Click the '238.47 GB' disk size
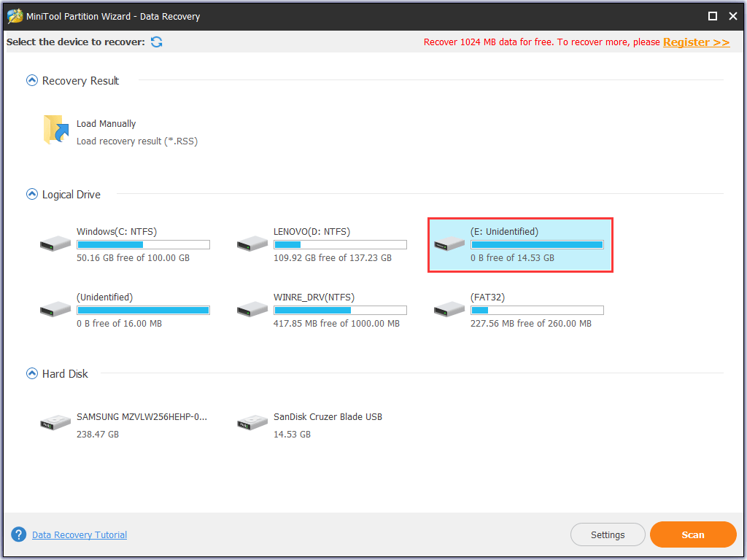747x560 pixels. 98,435
